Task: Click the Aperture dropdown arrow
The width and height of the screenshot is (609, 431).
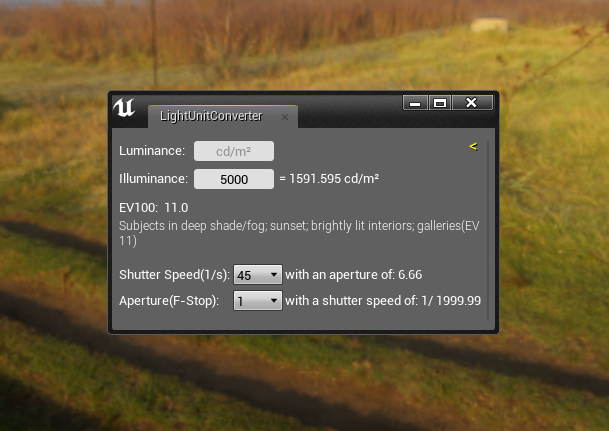Action: click(x=274, y=301)
